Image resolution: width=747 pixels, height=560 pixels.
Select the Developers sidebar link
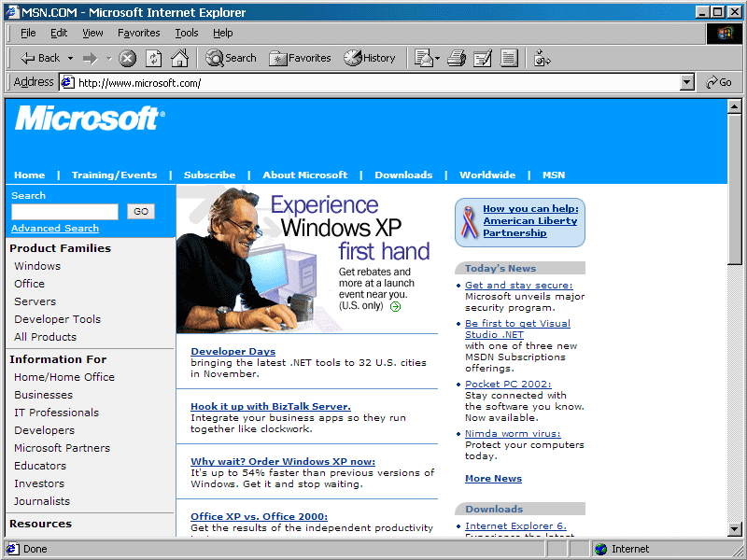(44, 430)
